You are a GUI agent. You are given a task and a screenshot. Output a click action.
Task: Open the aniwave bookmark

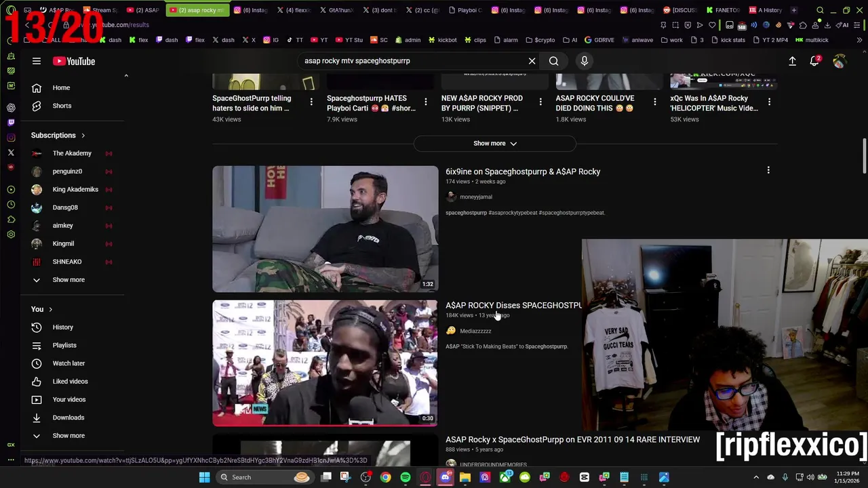[637, 40]
